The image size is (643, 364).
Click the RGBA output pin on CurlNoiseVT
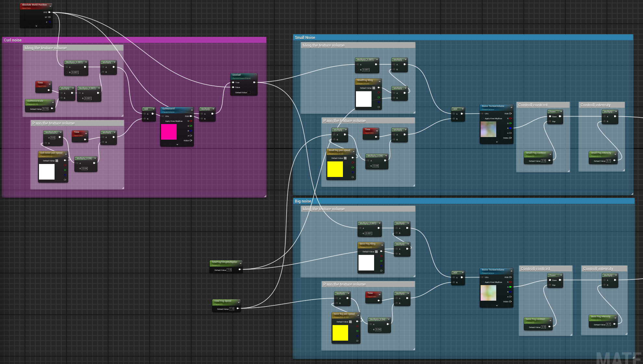[191, 141]
